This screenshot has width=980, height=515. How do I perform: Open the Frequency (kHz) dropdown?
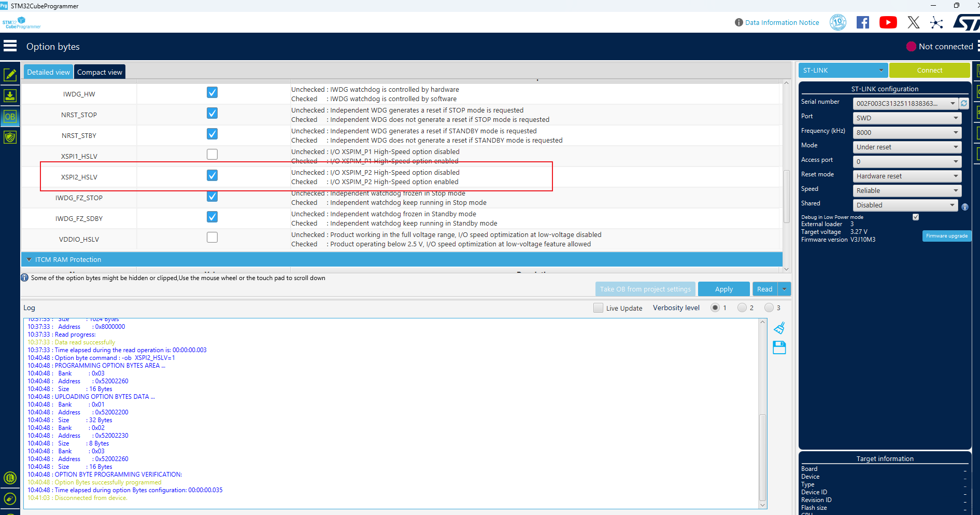[906, 133]
